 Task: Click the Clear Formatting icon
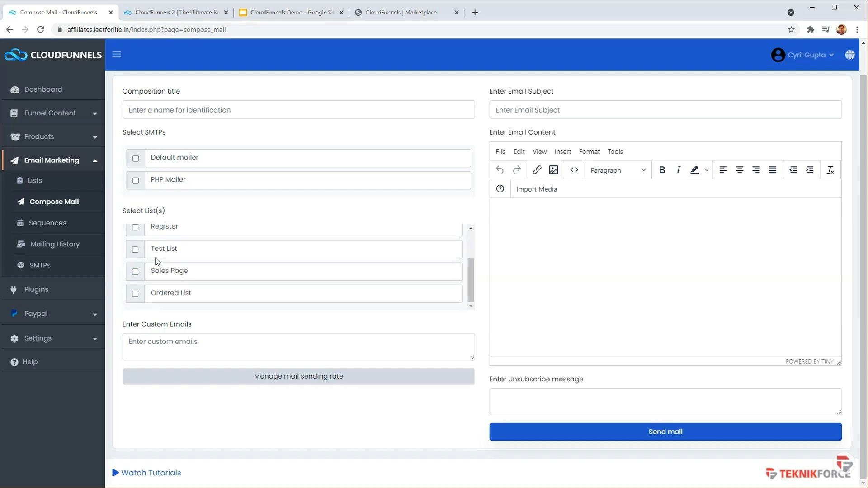[x=830, y=170]
